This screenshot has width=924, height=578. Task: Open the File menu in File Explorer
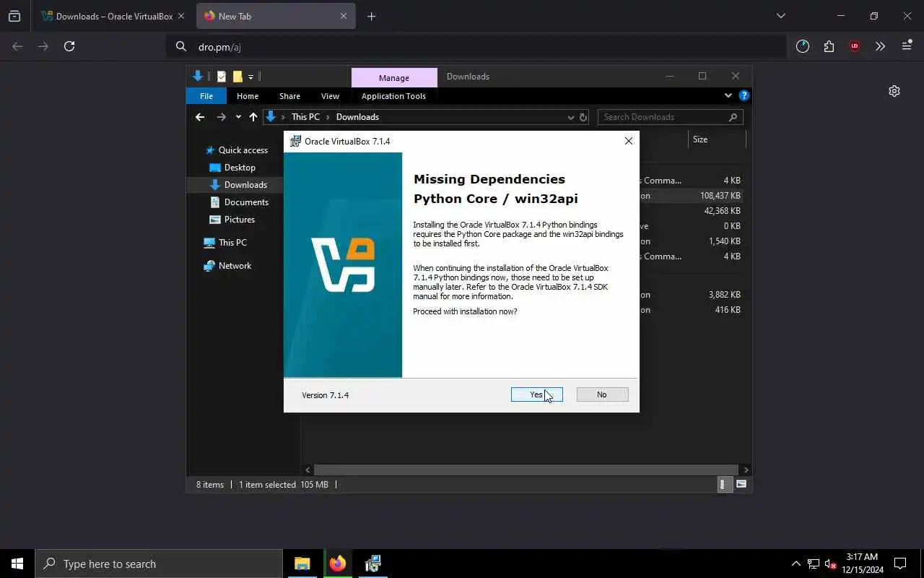pos(206,96)
